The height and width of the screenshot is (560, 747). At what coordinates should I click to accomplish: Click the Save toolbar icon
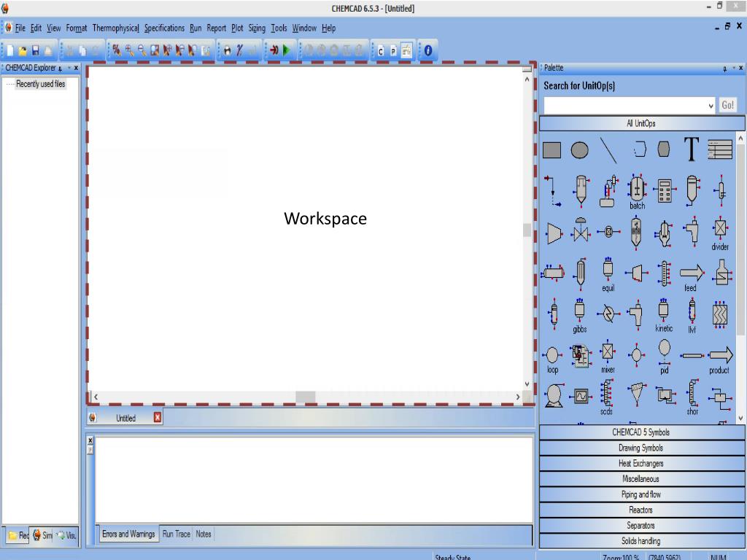point(35,50)
